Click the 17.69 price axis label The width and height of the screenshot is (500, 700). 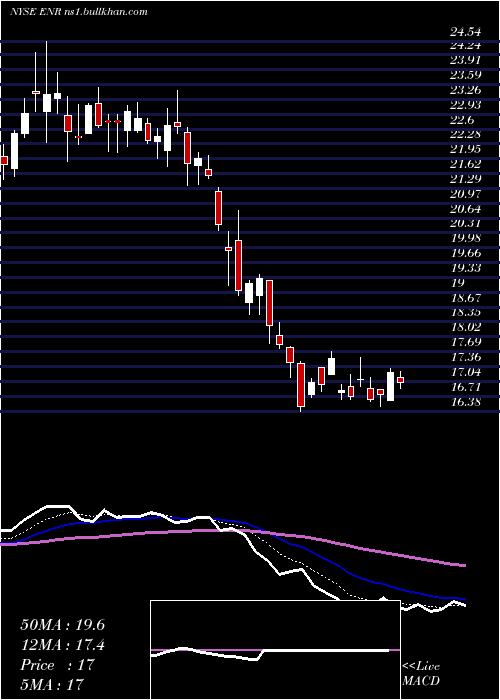click(x=466, y=342)
